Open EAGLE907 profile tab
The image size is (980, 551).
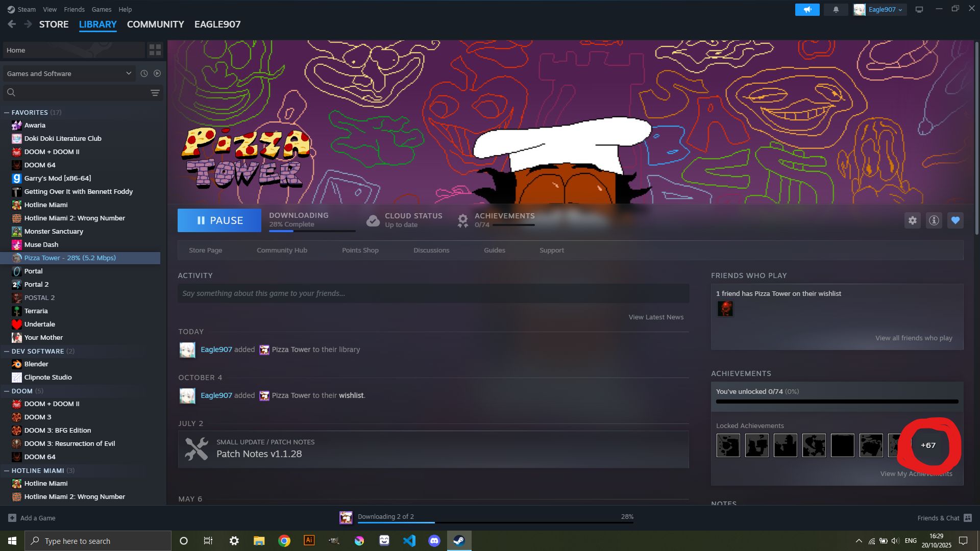[x=217, y=24]
